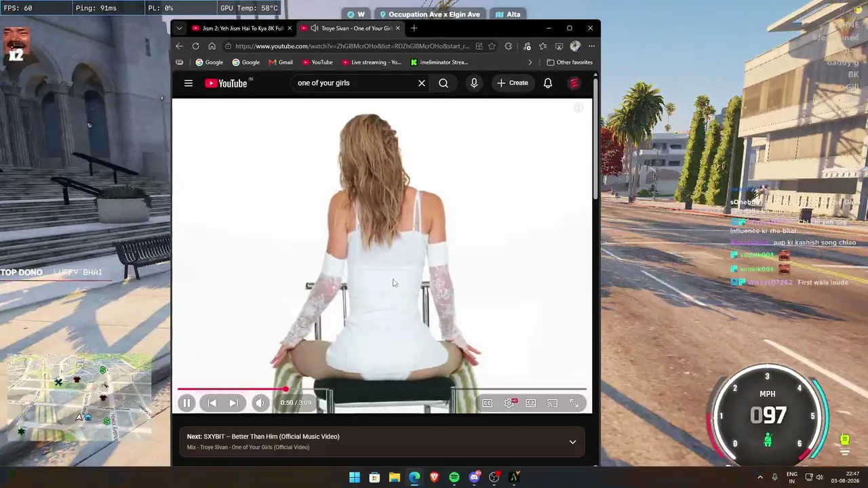Open the Edge media control icon
The height and width of the screenshot is (488, 868).
click(x=526, y=46)
